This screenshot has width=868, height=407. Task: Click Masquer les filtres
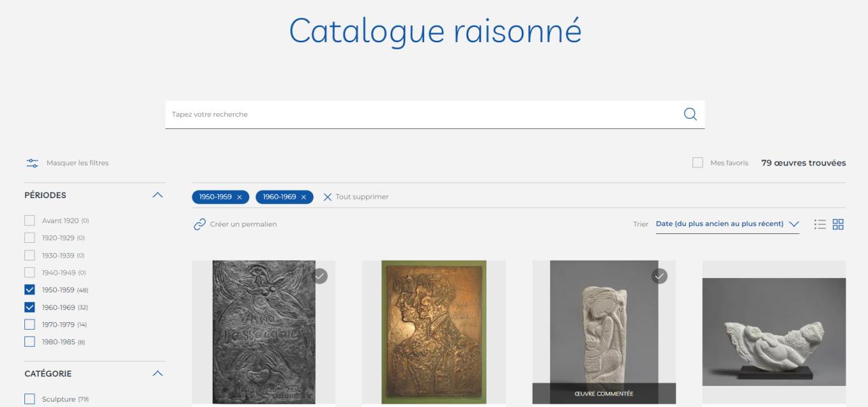pos(77,163)
